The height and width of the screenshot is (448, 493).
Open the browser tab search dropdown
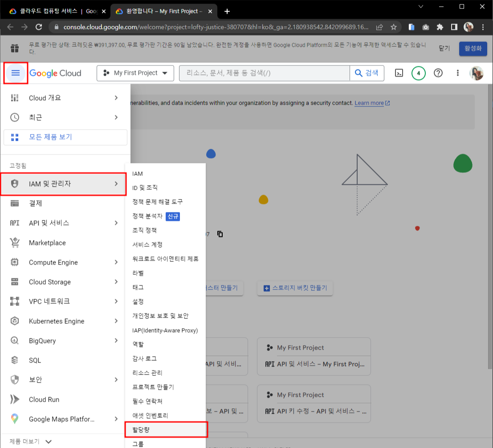click(x=421, y=7)
